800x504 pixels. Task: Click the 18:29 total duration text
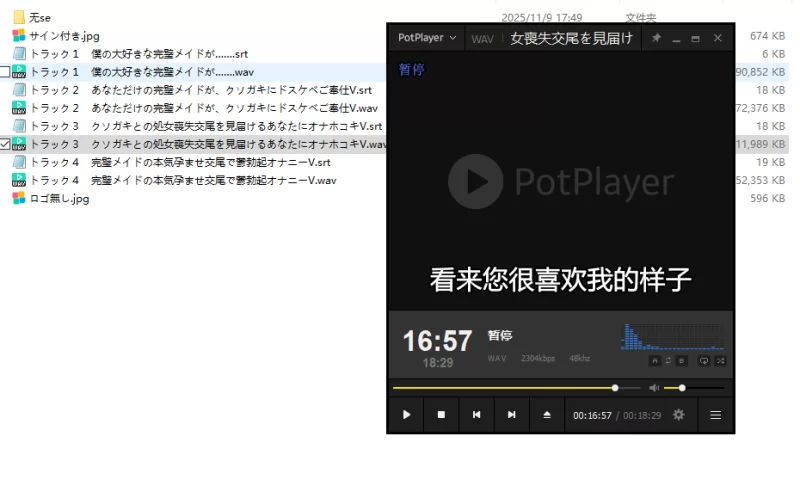pos(438,363)
